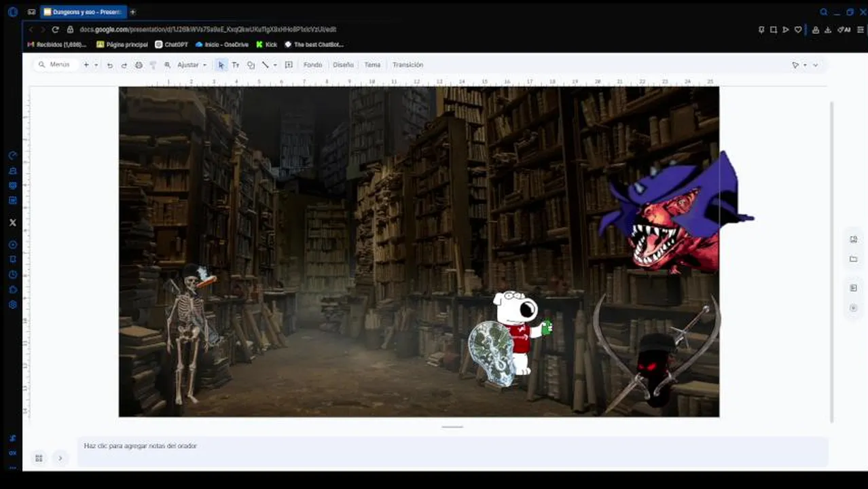Image resolution: width=868 pixels, height=489 pixels.
Task: Open the Transición option
Action: pyautogui.click(x=408, y=65)
